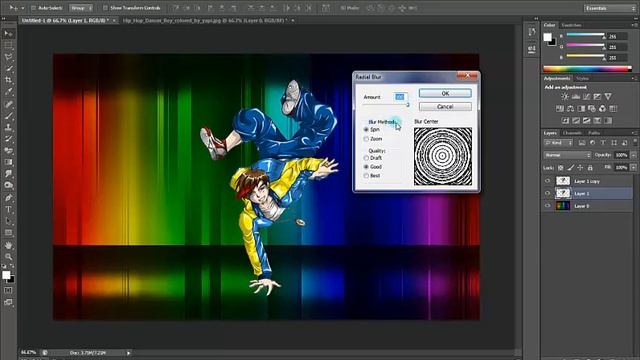Viewport: 640px width, 360px height.
Task: Select the Crop tool
Action: point(9,80)
